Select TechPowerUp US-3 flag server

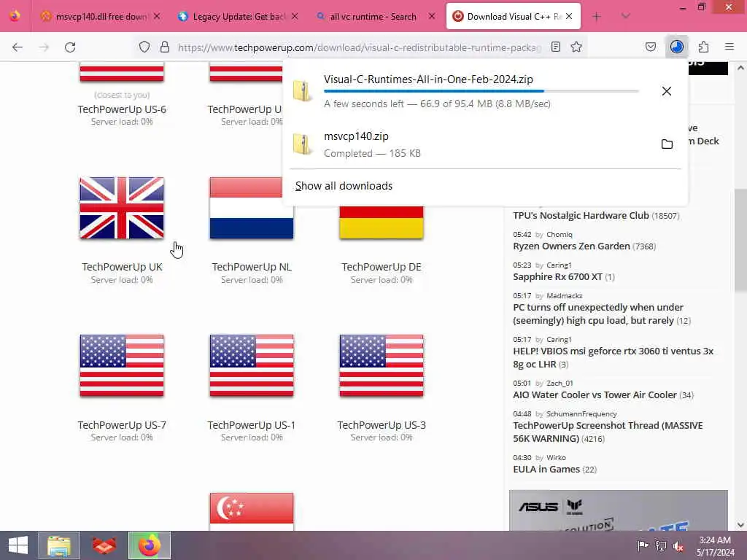pyautogui.click(x=381, y=366)
